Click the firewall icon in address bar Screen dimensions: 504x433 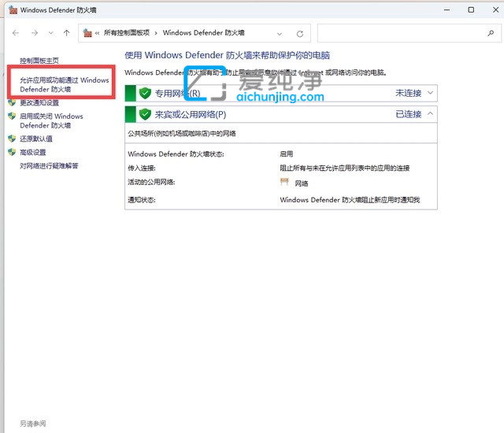[x=87, y=33]
